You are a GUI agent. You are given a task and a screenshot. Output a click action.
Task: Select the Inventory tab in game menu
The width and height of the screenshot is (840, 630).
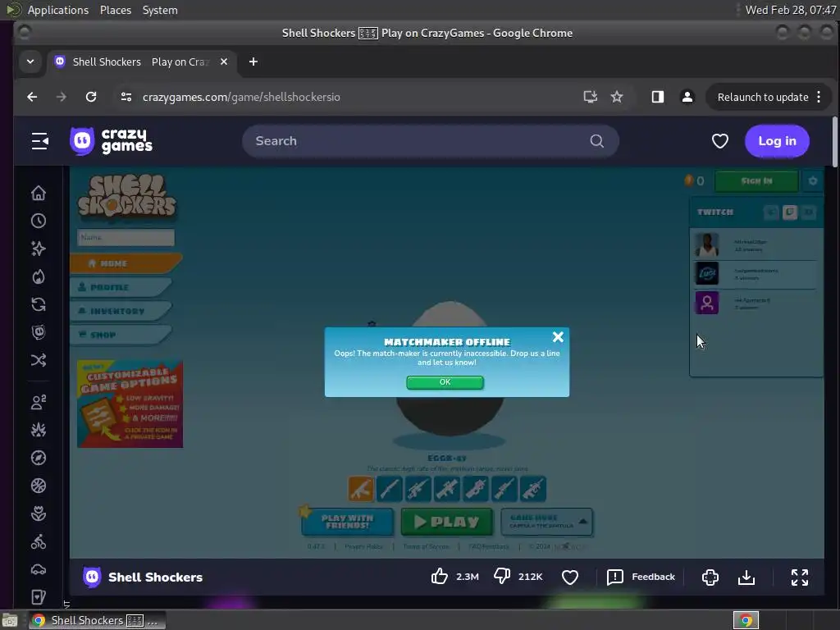click(121, 311)
